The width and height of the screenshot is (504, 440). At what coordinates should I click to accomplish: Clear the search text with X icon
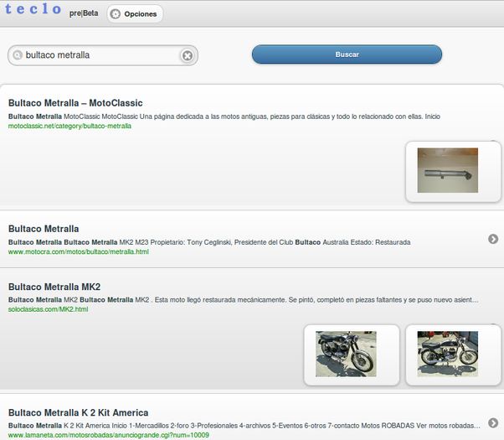[x=188, y=55]
